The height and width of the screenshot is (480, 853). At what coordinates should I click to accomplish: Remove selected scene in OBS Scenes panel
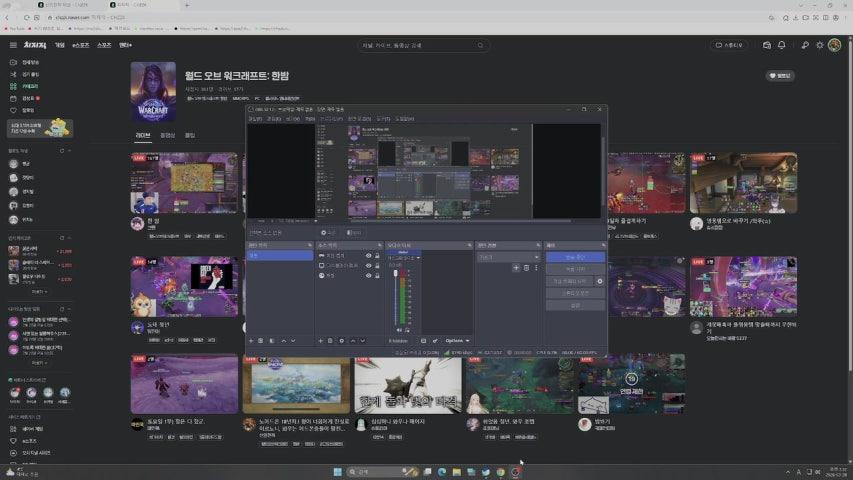[261, 341]
